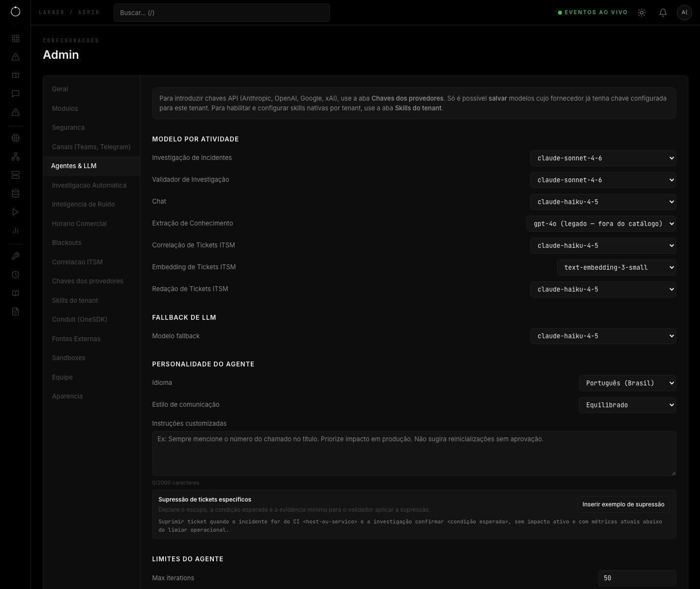Viewport: 700px width, 589px height.
Task: Open the ticket icon in the sidebar
Action: click(x=16, y=75)
